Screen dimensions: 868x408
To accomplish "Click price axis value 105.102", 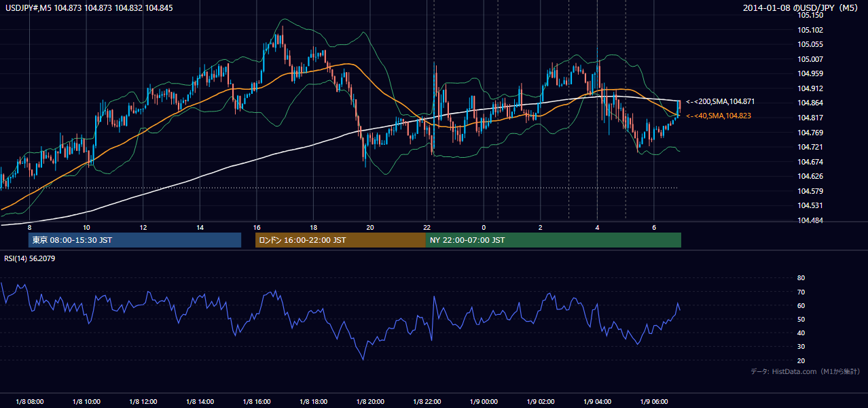I will tap(810, 30).
